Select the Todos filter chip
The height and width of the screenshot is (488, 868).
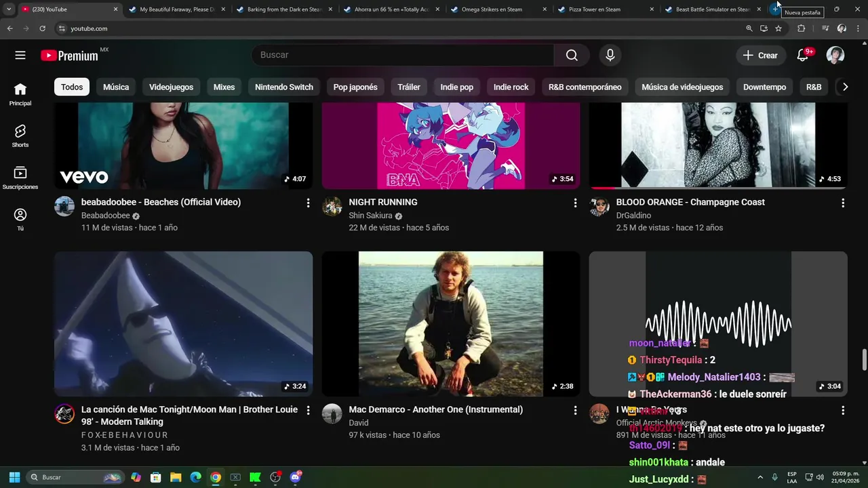[x=72, y=87]
